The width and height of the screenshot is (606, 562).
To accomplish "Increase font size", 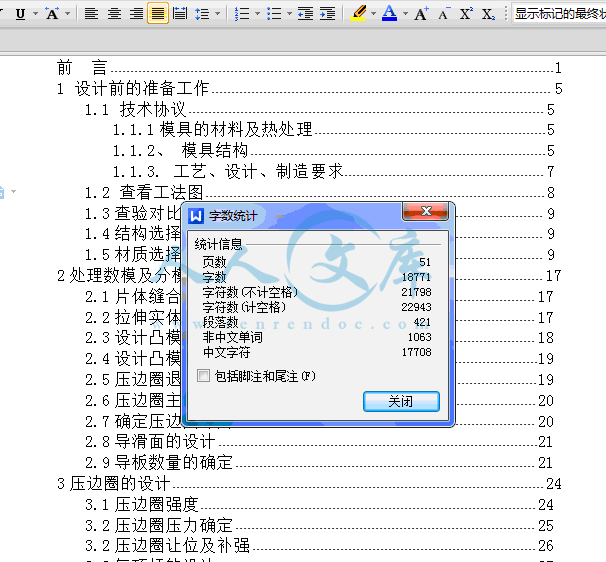I will 421,14.
